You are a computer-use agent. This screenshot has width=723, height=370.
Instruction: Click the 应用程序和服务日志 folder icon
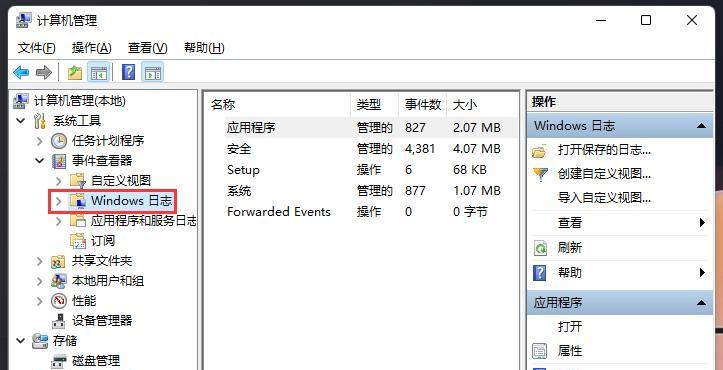point(77,221)
